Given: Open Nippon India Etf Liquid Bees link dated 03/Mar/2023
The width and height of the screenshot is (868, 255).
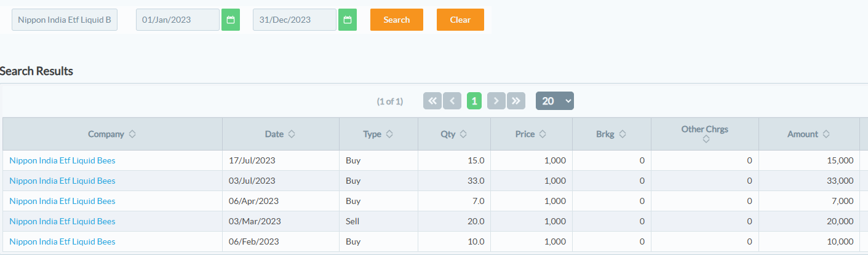Looking at the screenshot, I should (x=62, y=221).
